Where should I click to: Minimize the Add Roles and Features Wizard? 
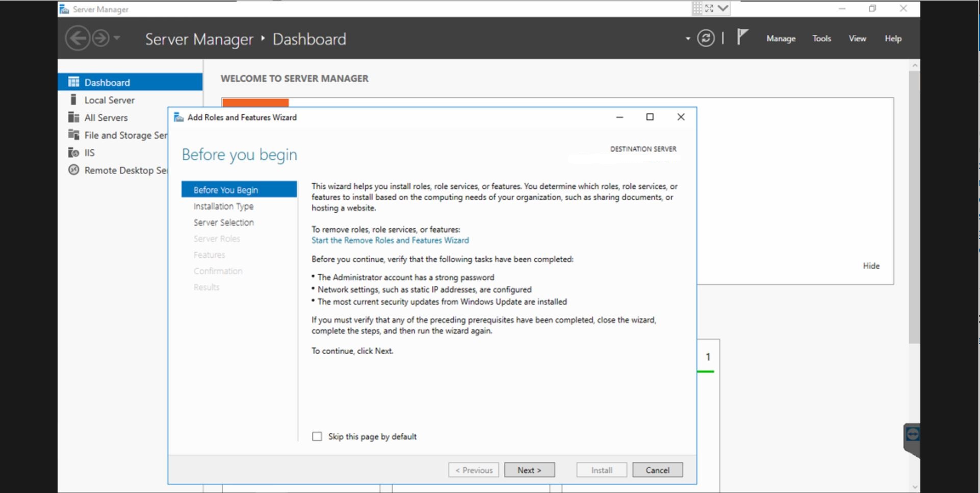point(620,117)
